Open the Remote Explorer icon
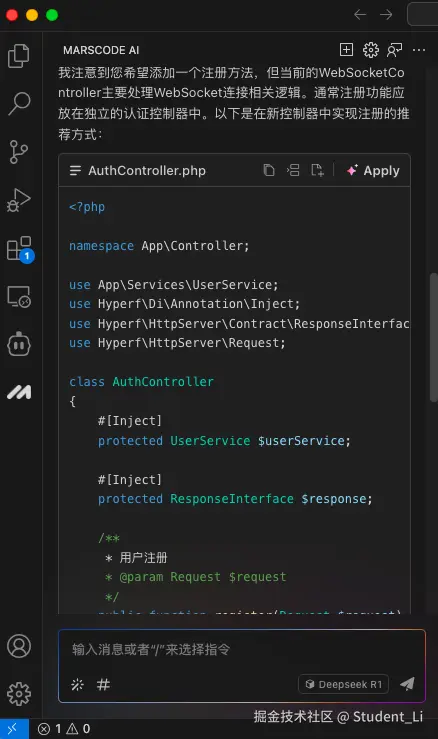 click(x=19, y=297)
